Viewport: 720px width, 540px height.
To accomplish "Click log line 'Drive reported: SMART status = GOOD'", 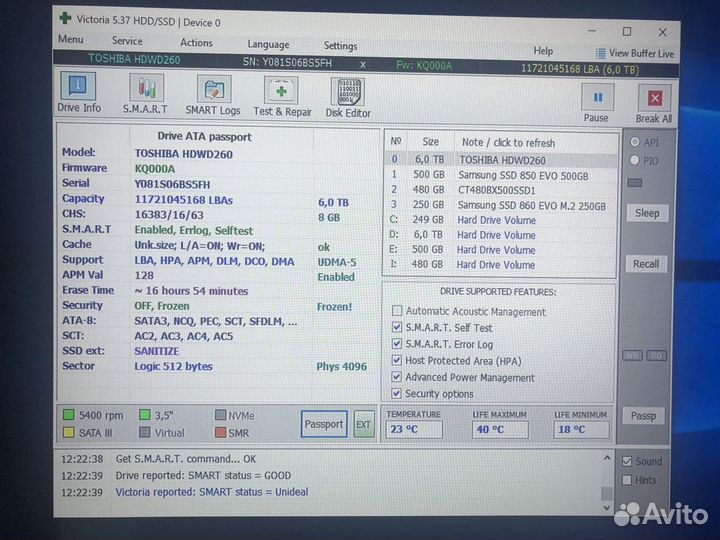I will coord(203,475).
